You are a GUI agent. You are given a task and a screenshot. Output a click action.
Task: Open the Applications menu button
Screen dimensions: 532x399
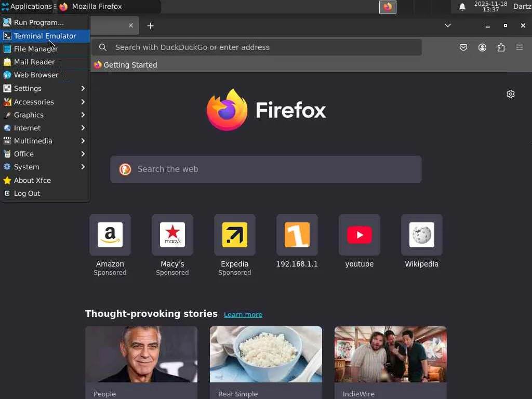tap(27, 6)
